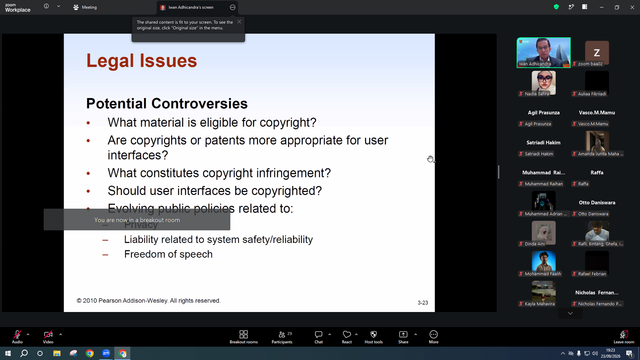Open the Windows notification center
This screenshot has width=640, height=360.
(x=630, y=353)
